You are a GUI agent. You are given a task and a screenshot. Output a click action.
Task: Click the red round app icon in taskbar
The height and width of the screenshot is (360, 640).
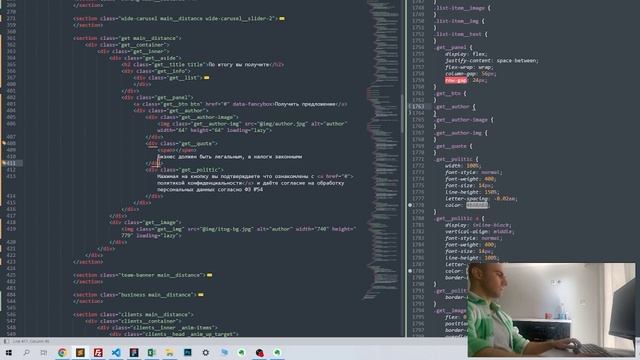coord(260,353)
